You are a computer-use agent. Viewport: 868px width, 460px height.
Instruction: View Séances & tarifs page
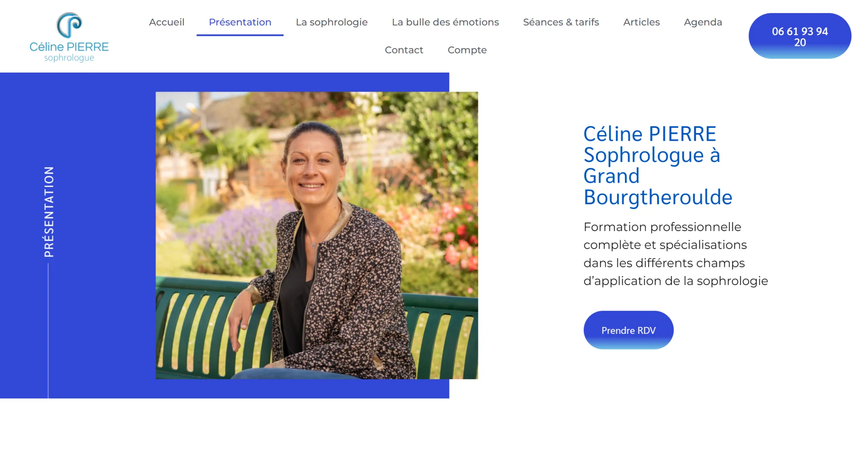point(561,22)
